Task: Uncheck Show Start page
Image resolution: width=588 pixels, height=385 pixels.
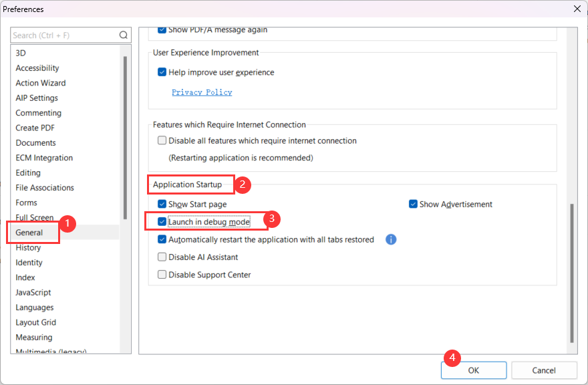Action: point(161,203)
